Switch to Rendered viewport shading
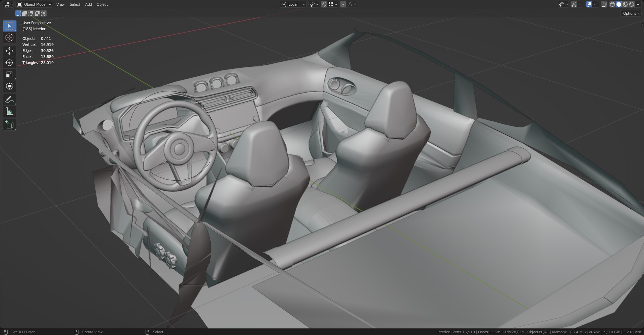Screen dimensions: 644x335 (x=632, y=4)
